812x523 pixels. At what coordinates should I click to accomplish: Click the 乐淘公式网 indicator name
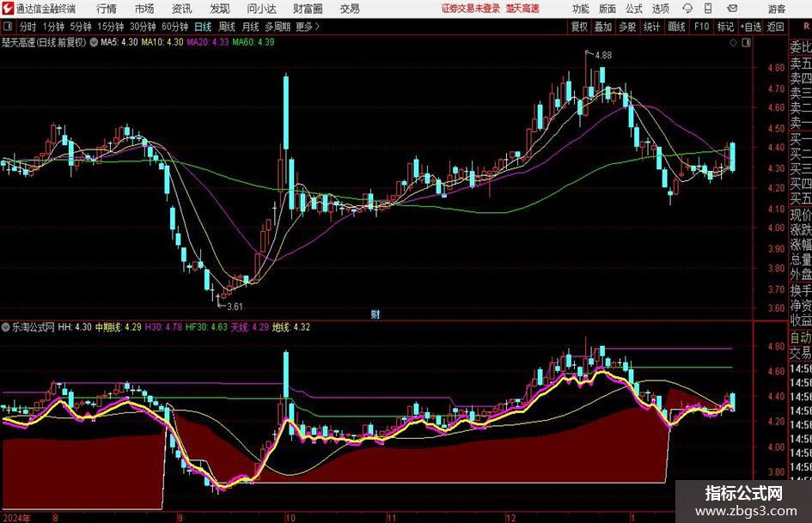click(x=34, y=327)
